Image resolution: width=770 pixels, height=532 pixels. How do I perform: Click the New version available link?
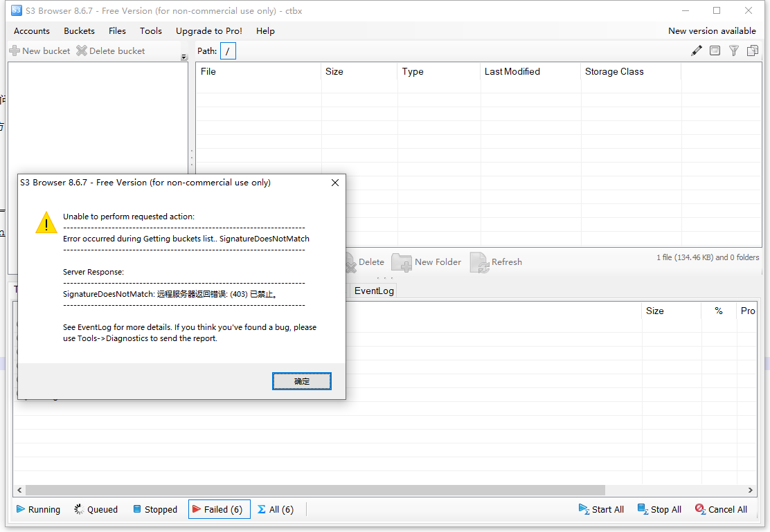[x=712, y=31]
